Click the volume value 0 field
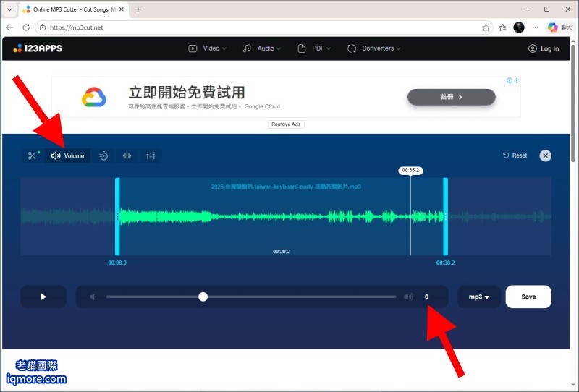The image size is (579, 392). 426,297
